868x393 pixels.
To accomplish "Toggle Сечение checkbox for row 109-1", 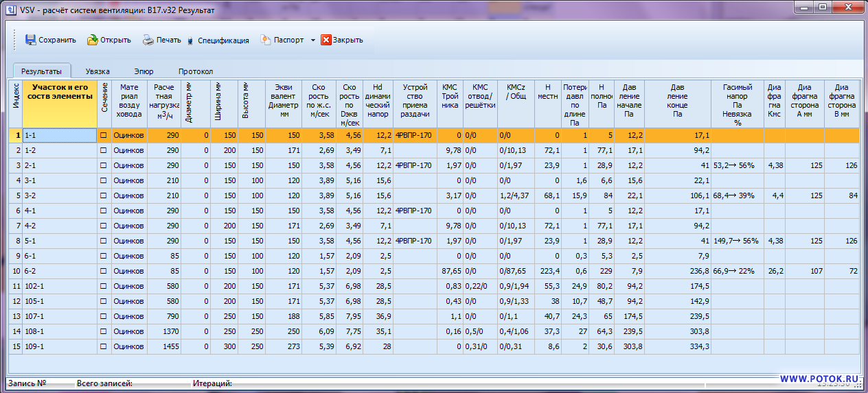I will pos(104,347).
